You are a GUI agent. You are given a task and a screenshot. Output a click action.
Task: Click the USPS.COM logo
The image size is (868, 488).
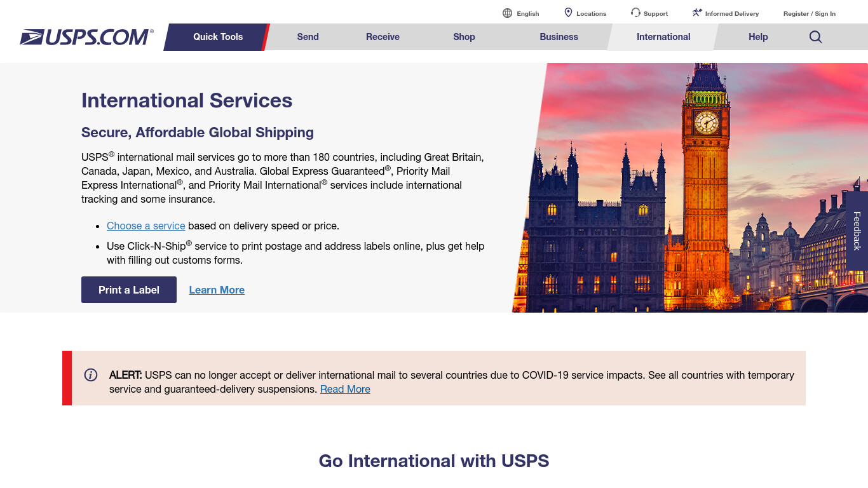[x=86, y=37]
